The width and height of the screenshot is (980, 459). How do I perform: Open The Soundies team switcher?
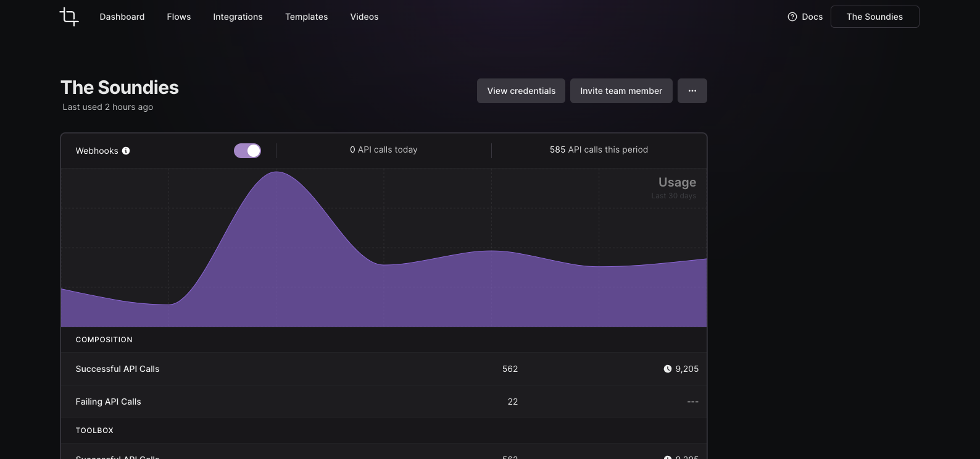[874, 17]
